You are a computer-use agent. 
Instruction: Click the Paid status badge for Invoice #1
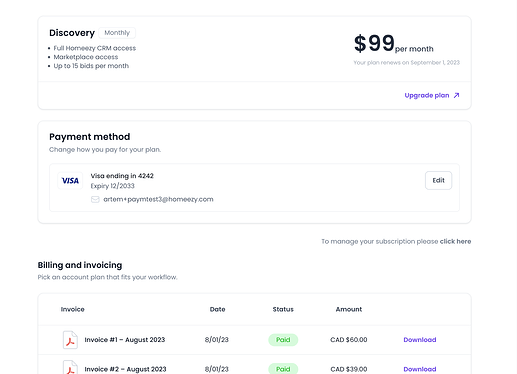pyautogui.click(x=283, y=340)
